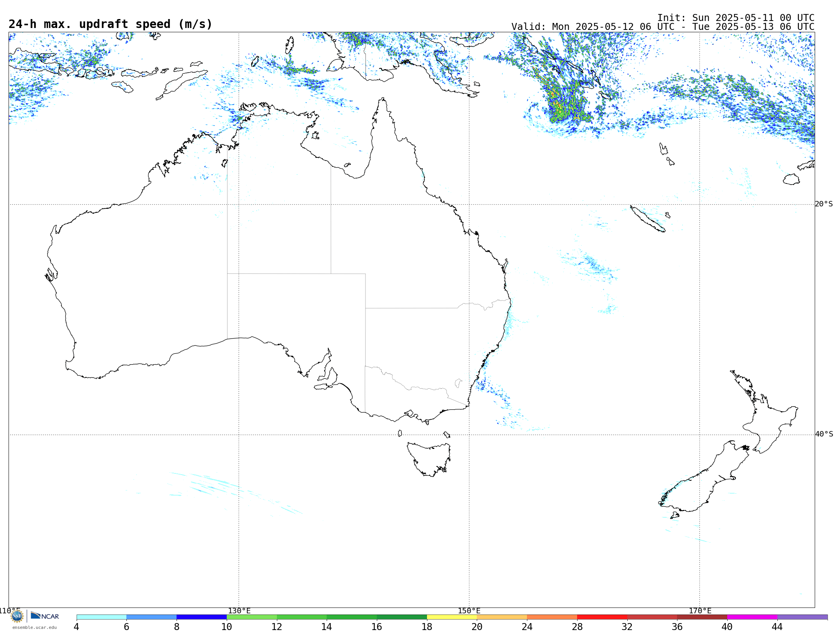Click the colorbar tick label '36'
This screenshot has height=632, width=840.
(677, 627)
